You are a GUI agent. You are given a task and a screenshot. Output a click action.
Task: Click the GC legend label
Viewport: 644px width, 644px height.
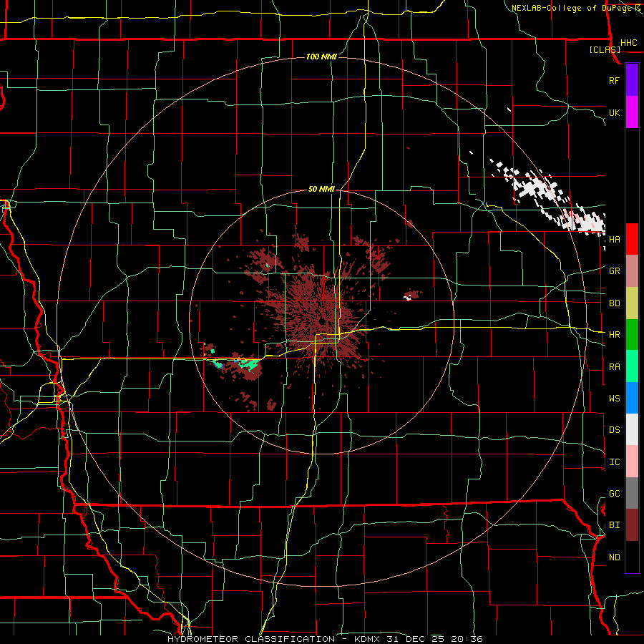[x=614, y=494]
